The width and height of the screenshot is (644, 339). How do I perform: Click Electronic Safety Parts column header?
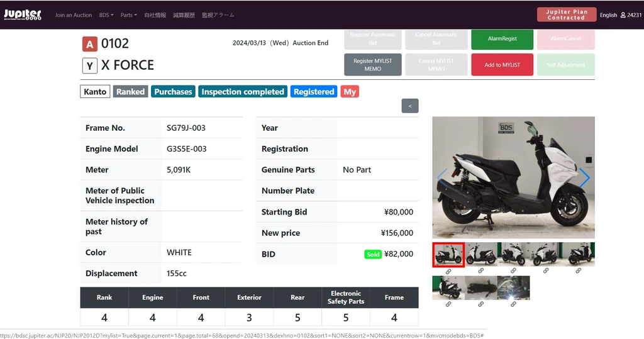click(346, 297)
